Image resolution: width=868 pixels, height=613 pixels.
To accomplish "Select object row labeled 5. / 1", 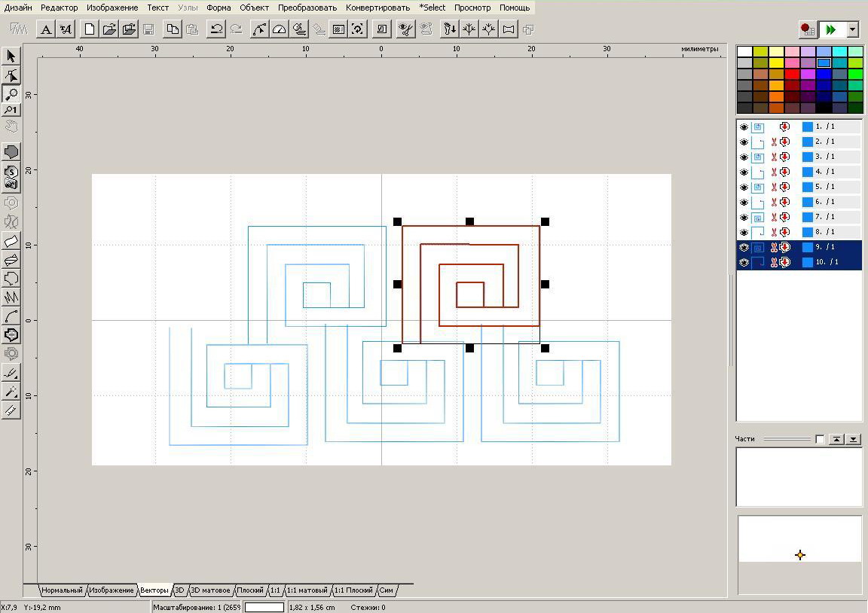I will pos(799,187).
